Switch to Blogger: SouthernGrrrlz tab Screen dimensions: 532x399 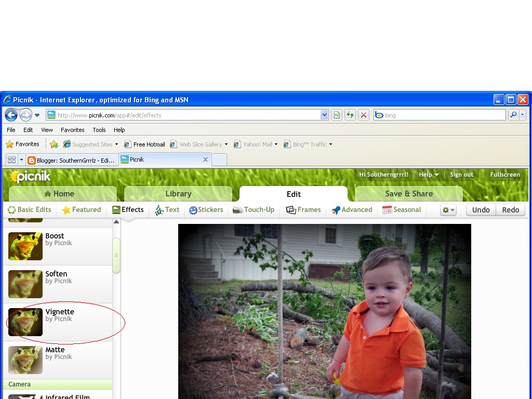pyautogui.click(x=72, y=160)
